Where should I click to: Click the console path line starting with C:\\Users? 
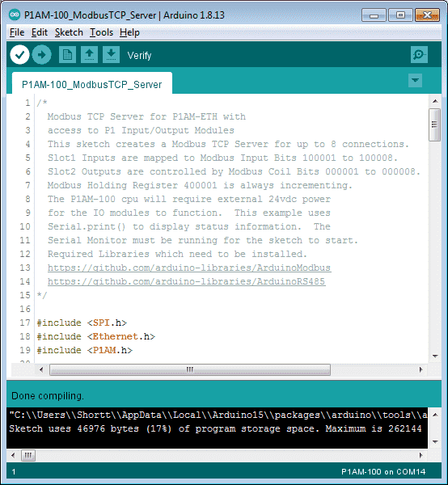(x=218, y=415)
